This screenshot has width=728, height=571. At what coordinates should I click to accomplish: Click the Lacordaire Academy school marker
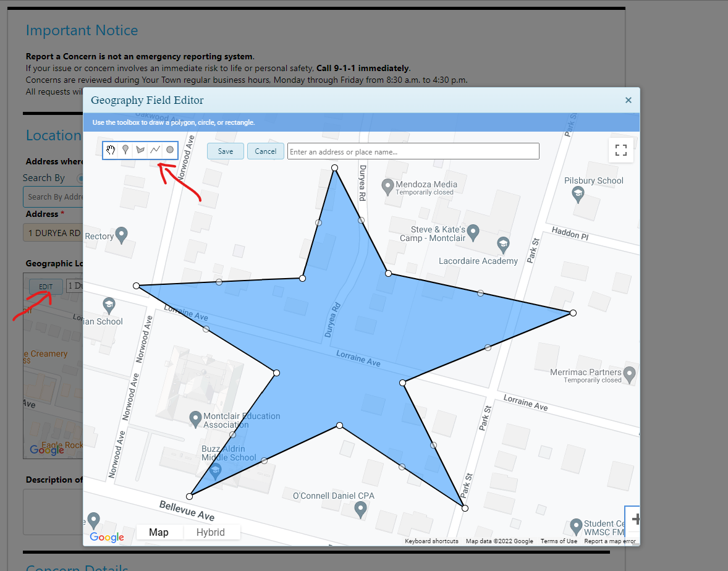(503, 243)
